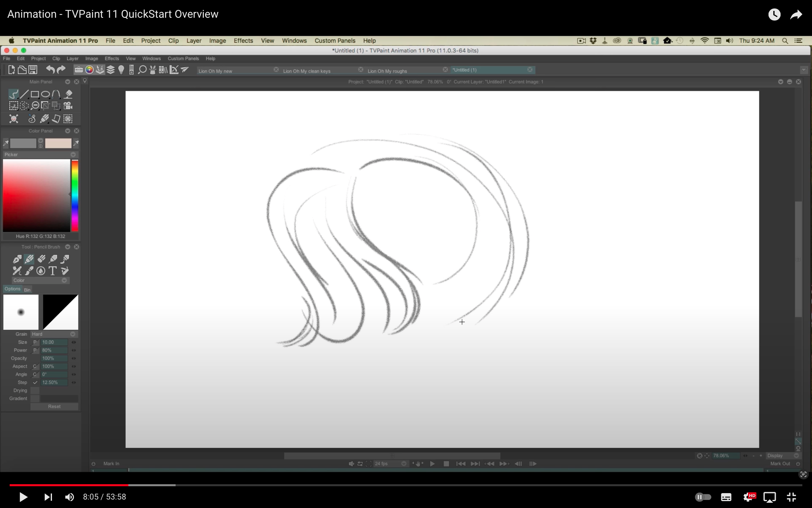The image size is (812, 508).
Task: Click the Reset button
Action: [x=54, y=406]
